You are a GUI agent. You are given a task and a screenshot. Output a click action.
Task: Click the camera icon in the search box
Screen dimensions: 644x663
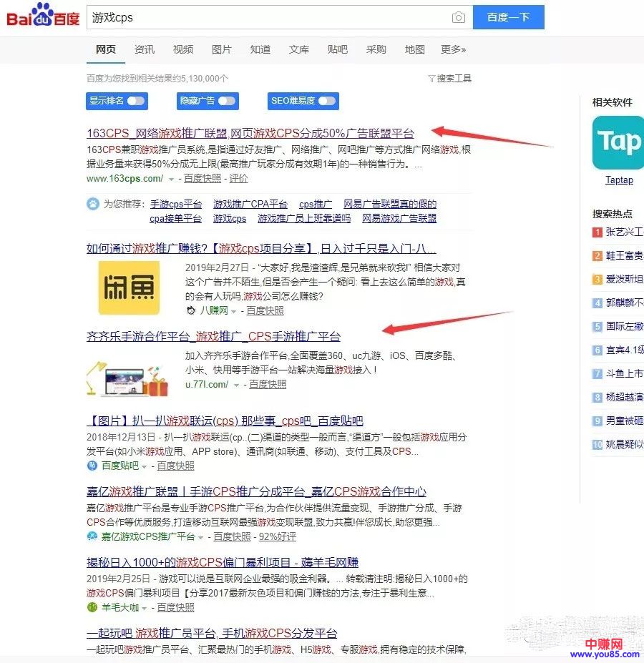coord(459,16)
